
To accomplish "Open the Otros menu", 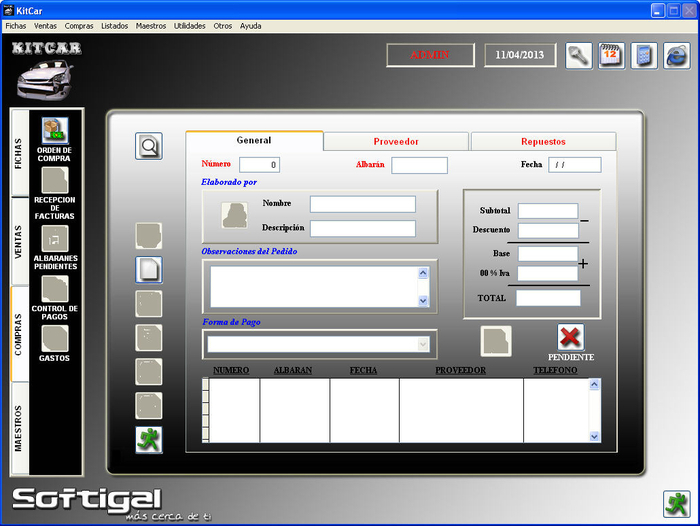I will pos(223,26).
